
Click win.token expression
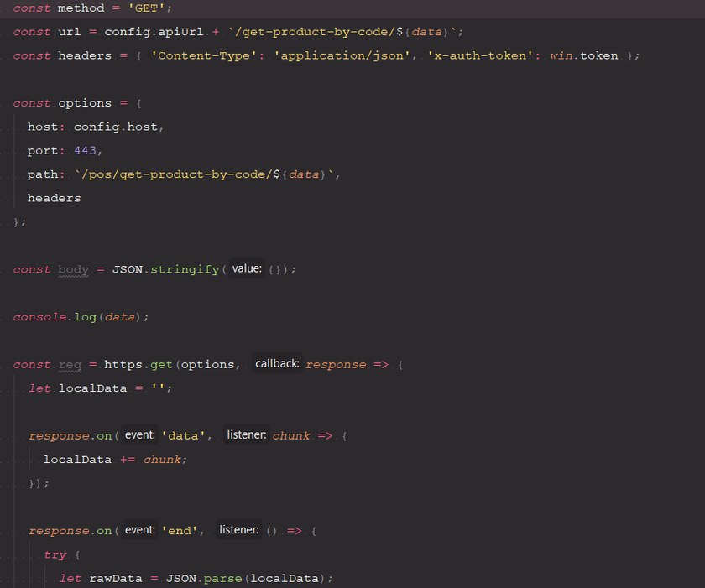click(x=584, y=55)
